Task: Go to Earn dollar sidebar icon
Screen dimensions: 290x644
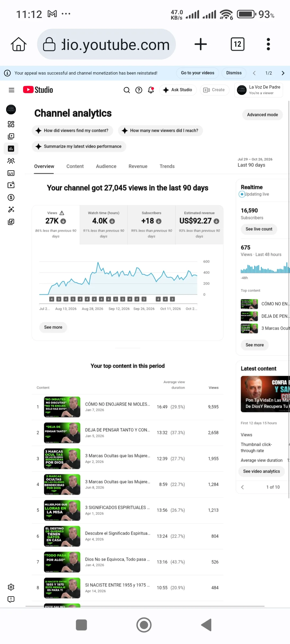Action: coord(11,197)
